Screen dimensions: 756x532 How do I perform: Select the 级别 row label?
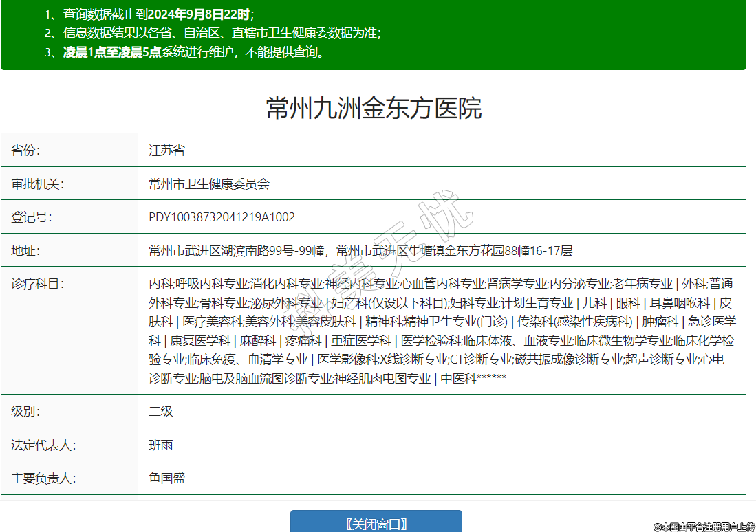click(x=26, y=412)
